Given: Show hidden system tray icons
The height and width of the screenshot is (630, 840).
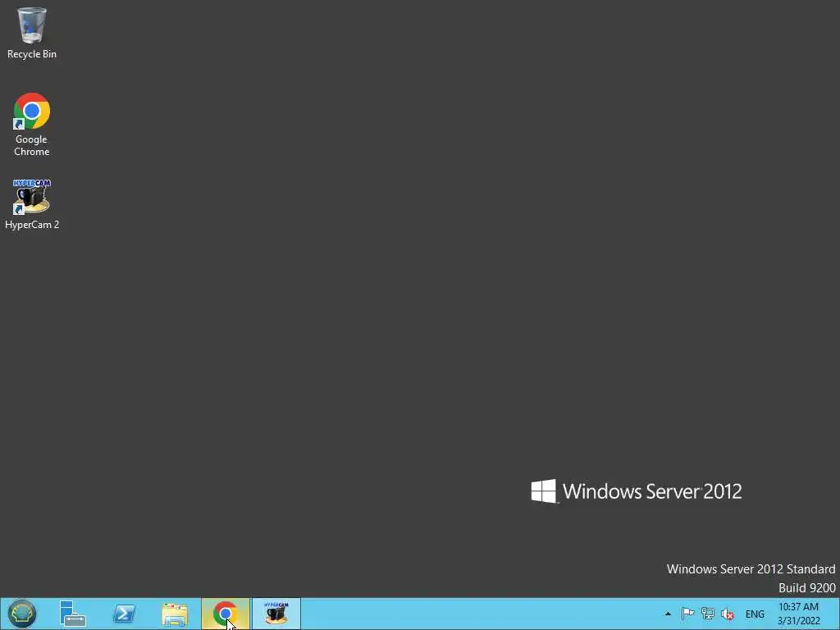Looking at the screenshot, I should tap(668, 614).
